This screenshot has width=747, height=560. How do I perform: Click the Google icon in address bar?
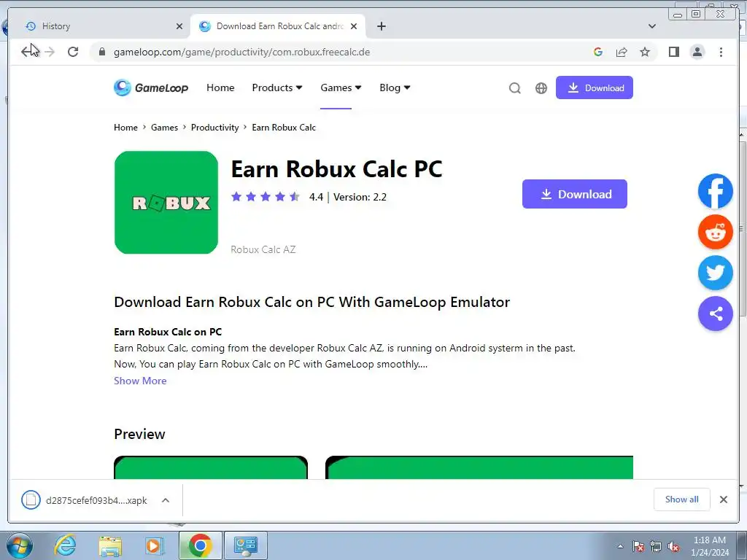[598, 52]
